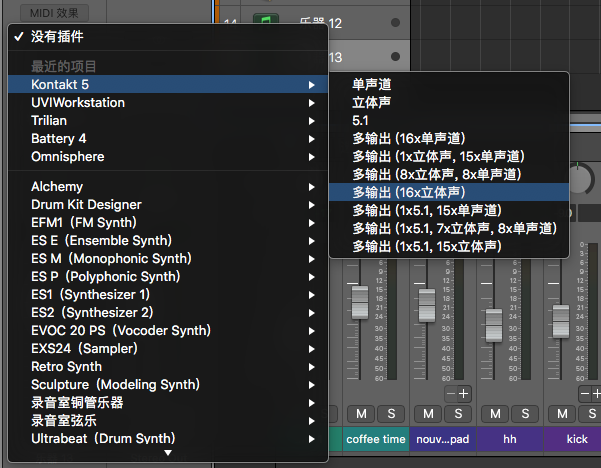Expand the ES1 (Synthesizer 1) arrow
Image resolution: width=601 pixels, height=468 pixels.
[312, 295]
